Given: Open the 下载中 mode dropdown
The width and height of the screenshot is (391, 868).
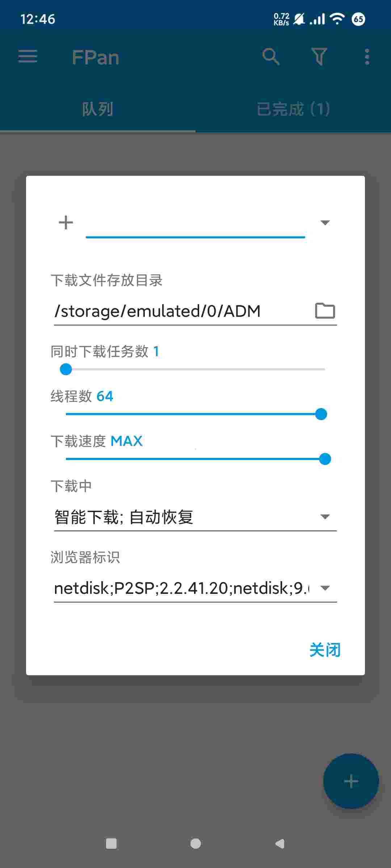Looking at the screenshot, I should point(195,517).
